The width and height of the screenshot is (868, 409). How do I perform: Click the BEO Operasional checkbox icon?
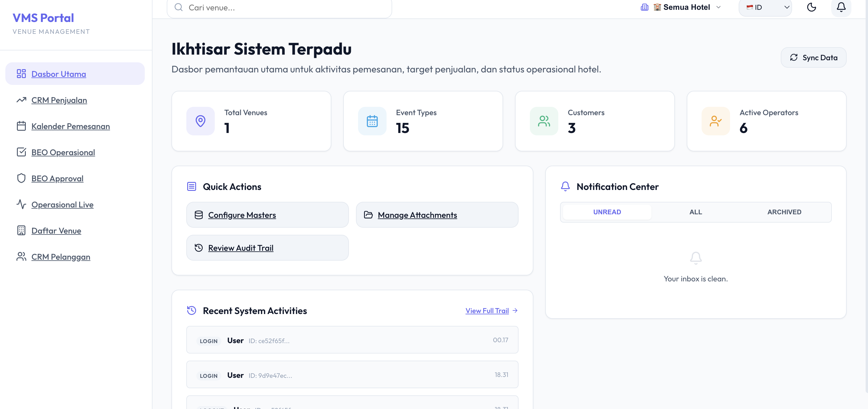[x=21, y=152]
